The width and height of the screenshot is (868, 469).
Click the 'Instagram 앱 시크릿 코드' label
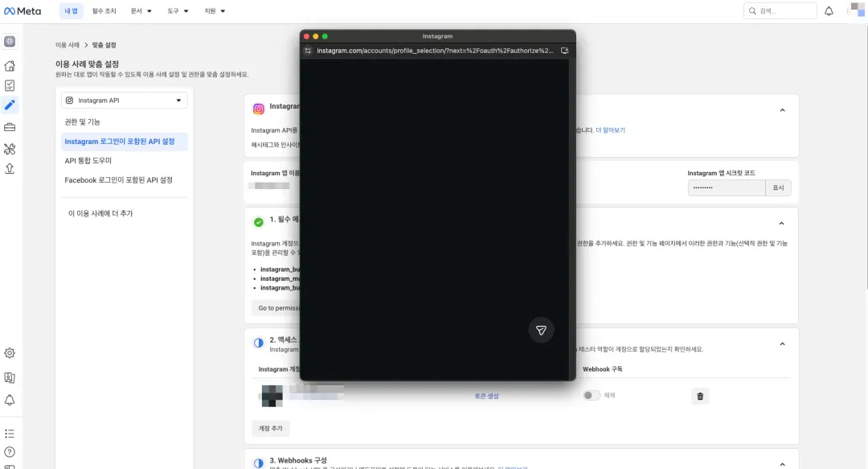(x=721, y=173)
